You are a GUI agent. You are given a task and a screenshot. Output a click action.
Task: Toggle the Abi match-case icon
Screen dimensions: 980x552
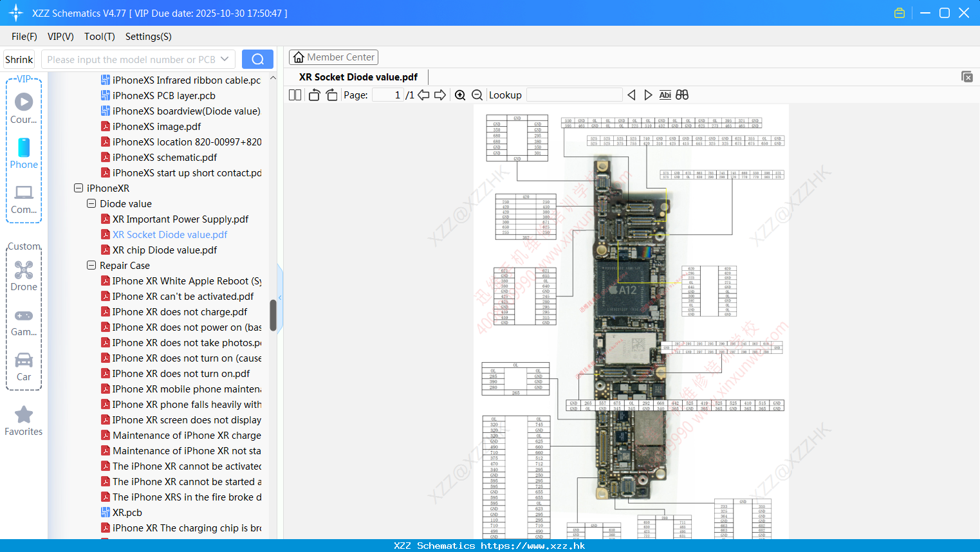(665, 95)
